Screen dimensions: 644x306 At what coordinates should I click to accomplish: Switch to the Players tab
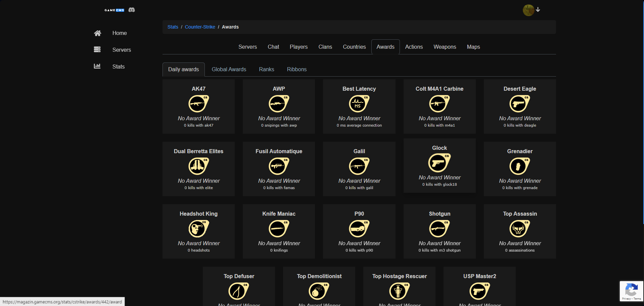click(x=298, y=47)
